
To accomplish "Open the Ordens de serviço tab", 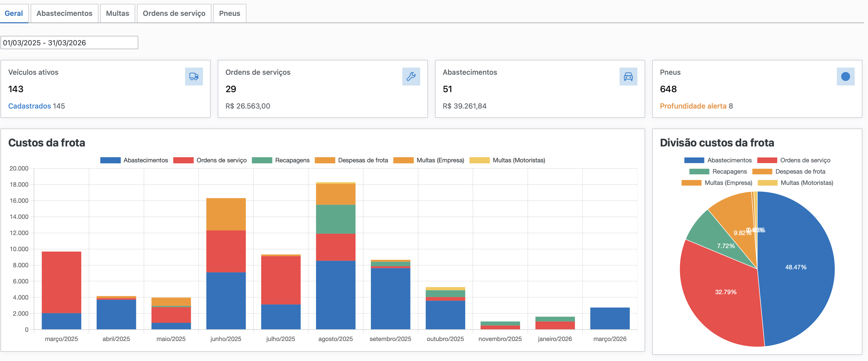I will 174,13.
